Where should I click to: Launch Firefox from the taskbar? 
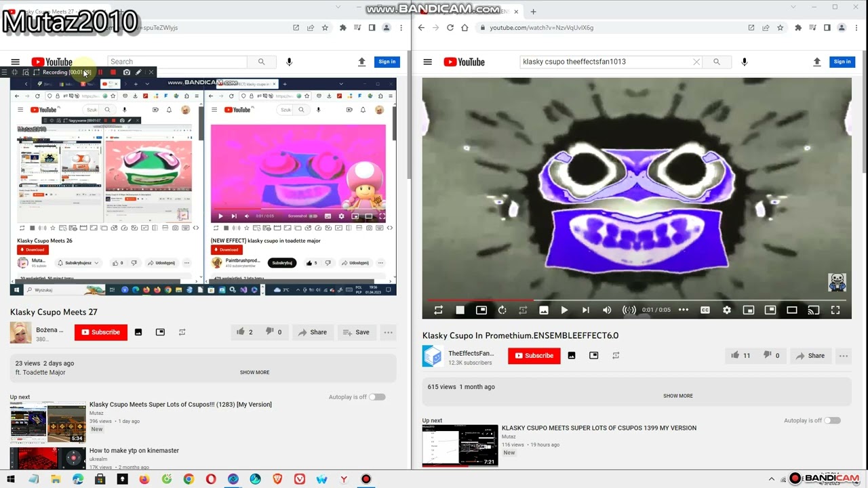[144, 479]
